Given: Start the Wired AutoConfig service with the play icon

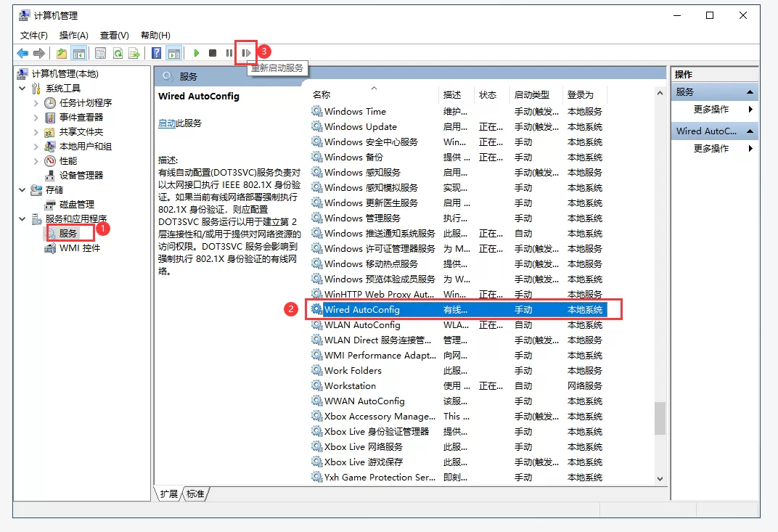Looking at the screenshot, I should (x=197, y=52).
